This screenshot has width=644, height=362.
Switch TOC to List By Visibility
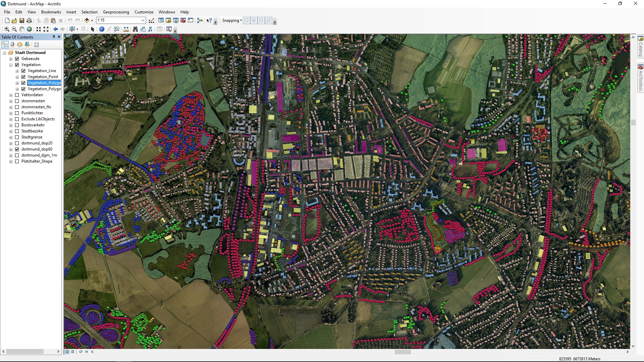pyautogui.click(x=20, y=45)
